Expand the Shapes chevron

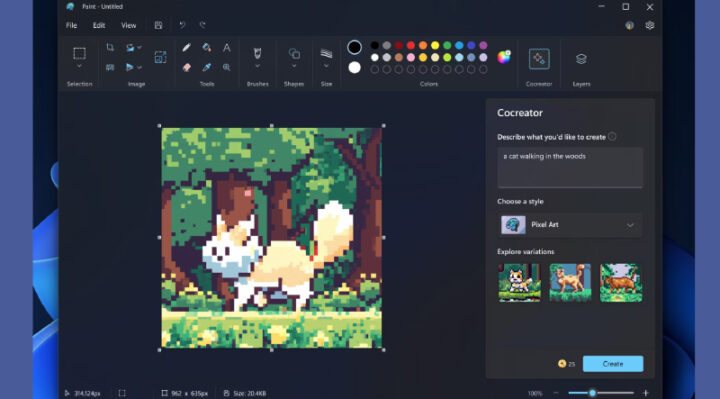(294, 67)
